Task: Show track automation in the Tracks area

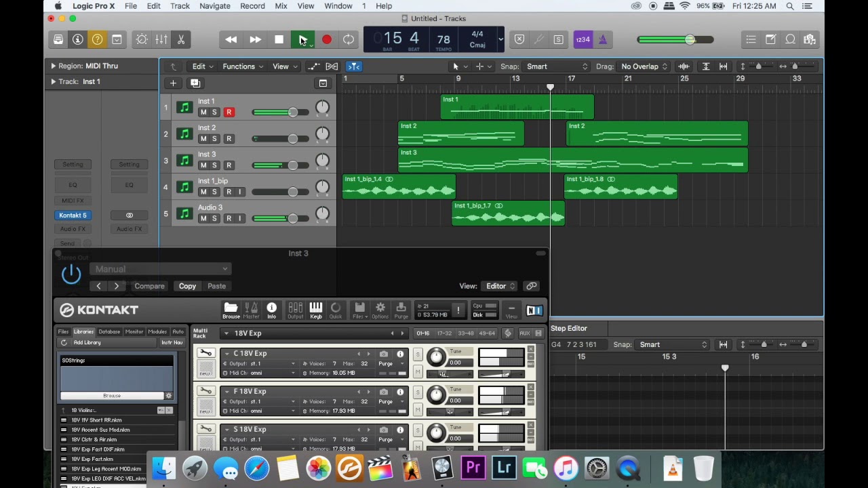Action: click(313, 66)
